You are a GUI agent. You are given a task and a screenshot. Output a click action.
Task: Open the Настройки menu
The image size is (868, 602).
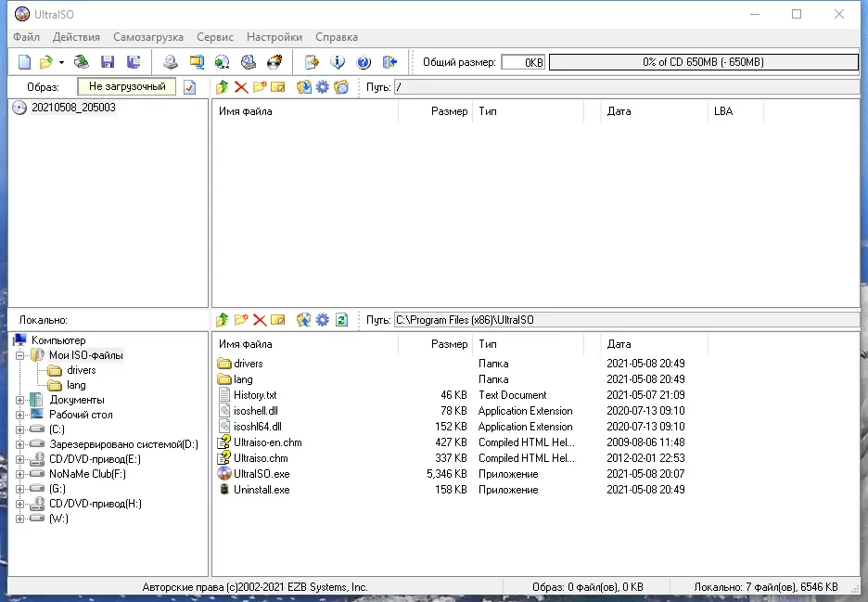(x=274, y=37)
